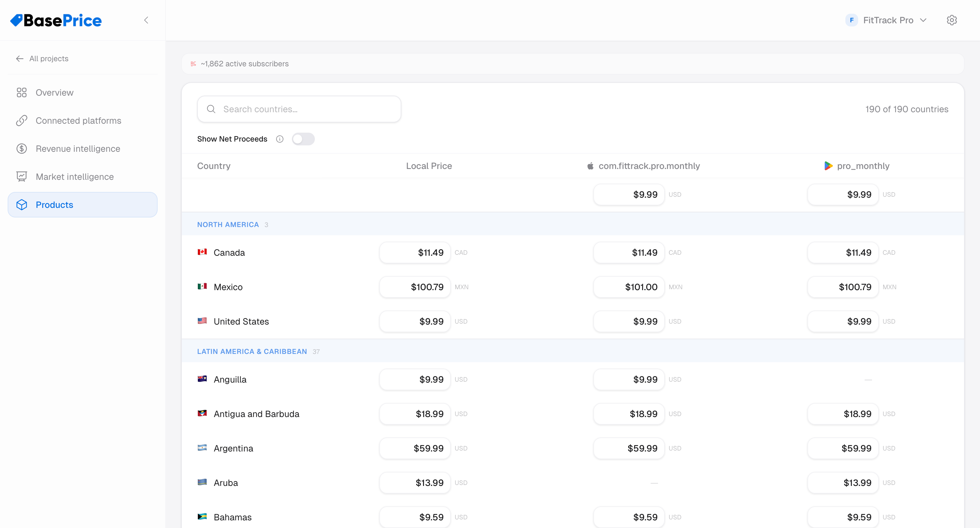Screen dimensions: 980x528
Task: Edit Canada pro_monthly price field
Action: (x=843, y=253)
